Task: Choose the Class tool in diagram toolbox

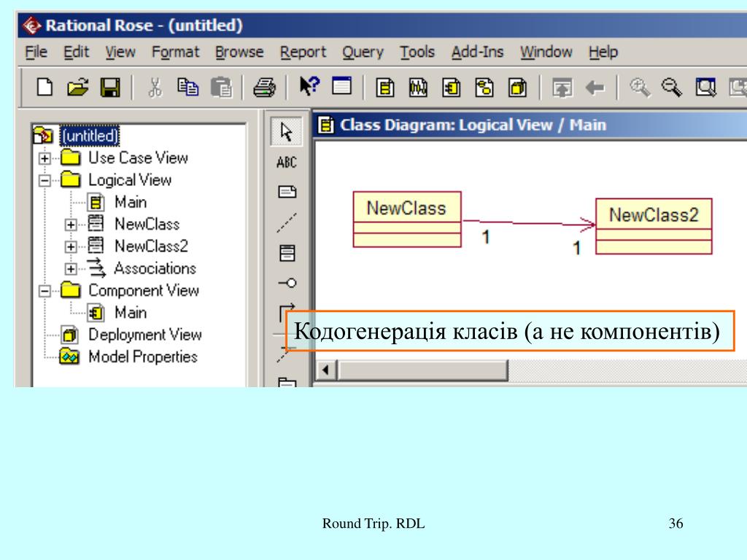Action: (x=287, y=253)
